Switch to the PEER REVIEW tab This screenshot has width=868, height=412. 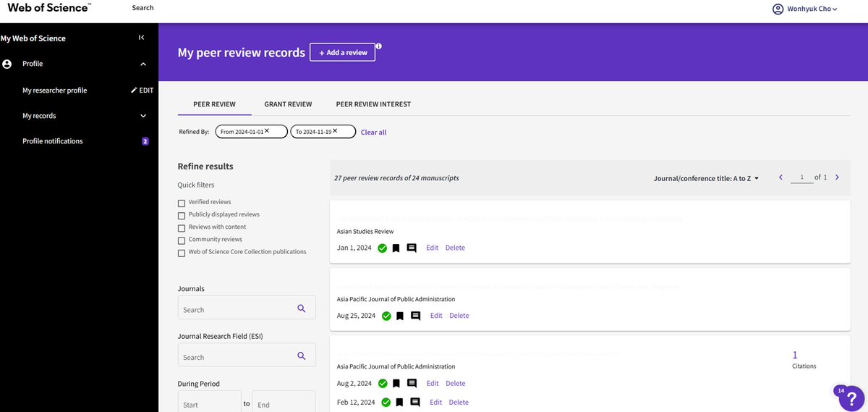tap(214, 104)
